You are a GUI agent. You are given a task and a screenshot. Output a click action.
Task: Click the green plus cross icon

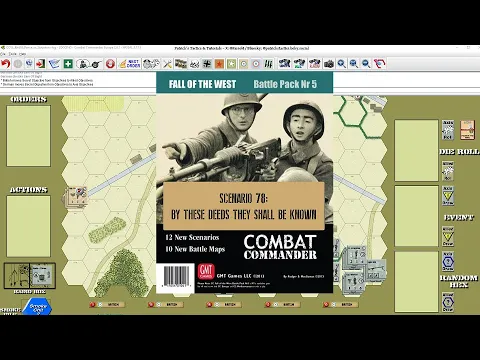(68, 63)
